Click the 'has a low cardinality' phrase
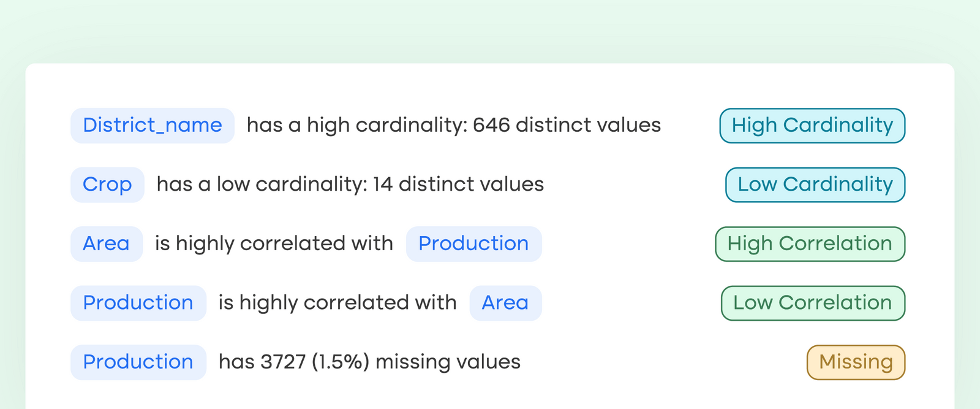 (x=261, y=185)
